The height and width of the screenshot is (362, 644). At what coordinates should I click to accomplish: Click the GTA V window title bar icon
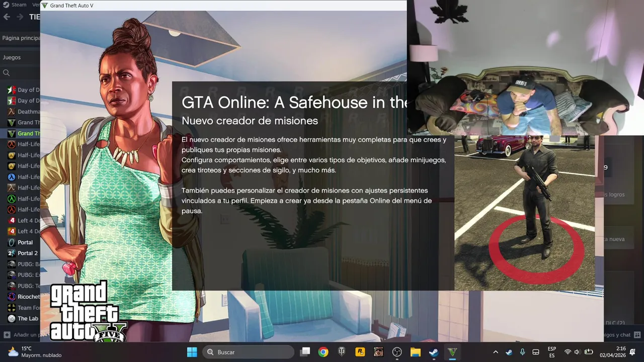pos(45,6)
